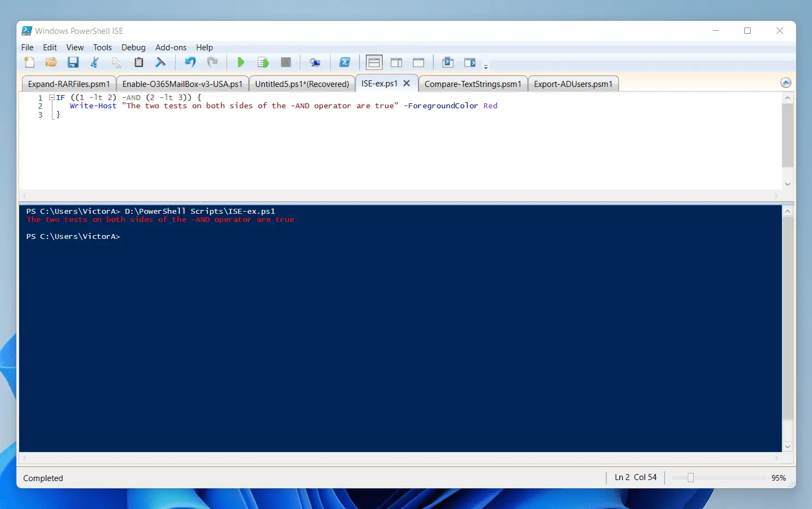Open a script file with the folder icon
The width and height of the screenshot is (812, 509).
(x=51, y=62)
